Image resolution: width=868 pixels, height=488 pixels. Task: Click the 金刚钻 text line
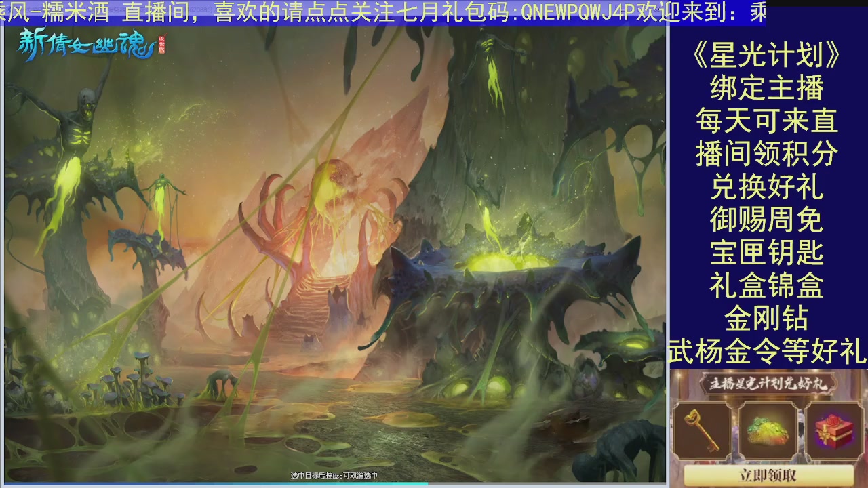(767, 318)
